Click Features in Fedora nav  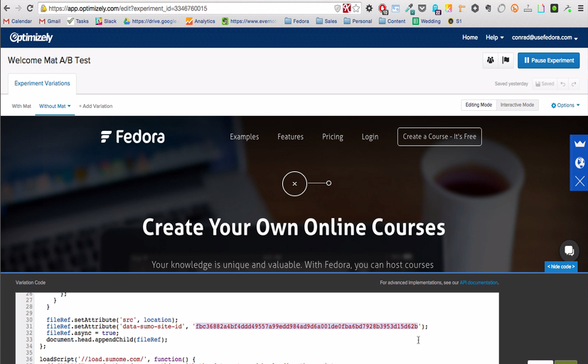pyautogui.click(x=291, y=136)
